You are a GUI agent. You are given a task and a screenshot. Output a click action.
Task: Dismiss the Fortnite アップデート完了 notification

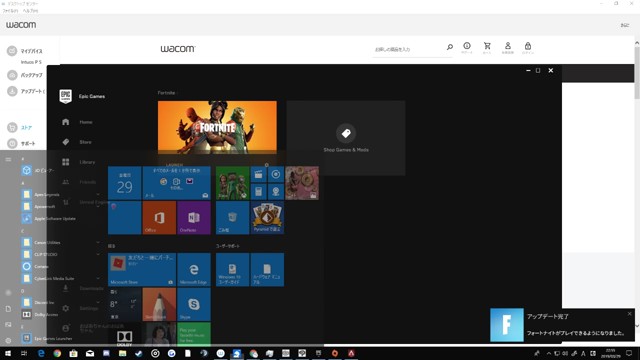(629, 313)
